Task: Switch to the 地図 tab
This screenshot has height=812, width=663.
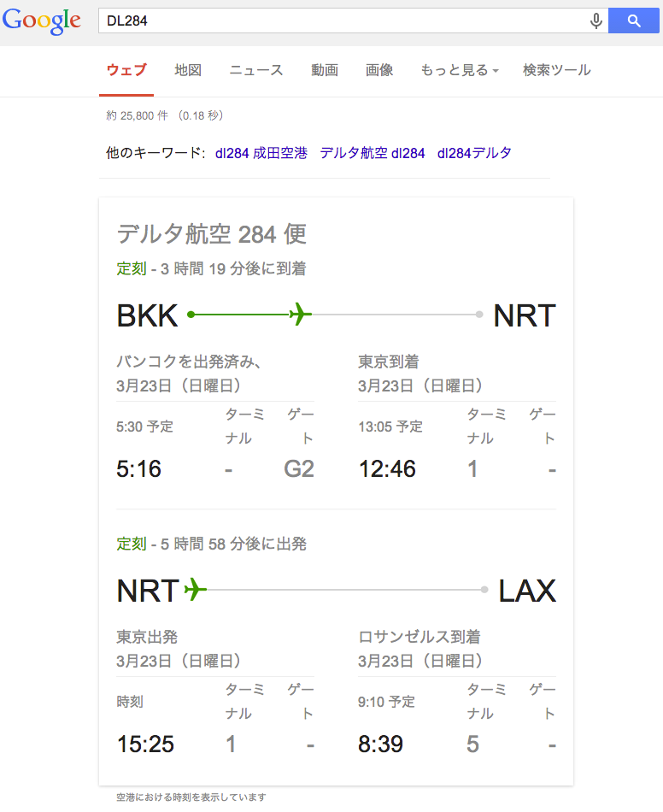Action: tap(188, 70)
